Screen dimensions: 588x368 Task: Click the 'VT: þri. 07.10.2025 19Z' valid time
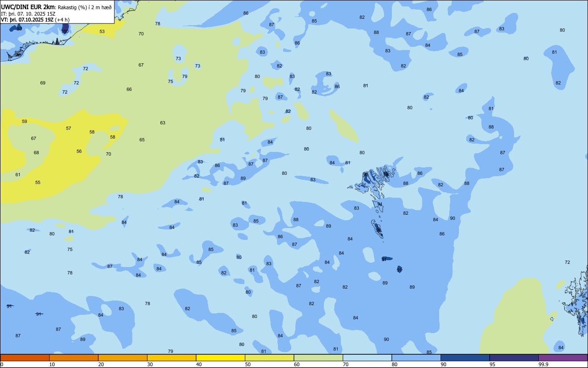(x=27, y=20)
